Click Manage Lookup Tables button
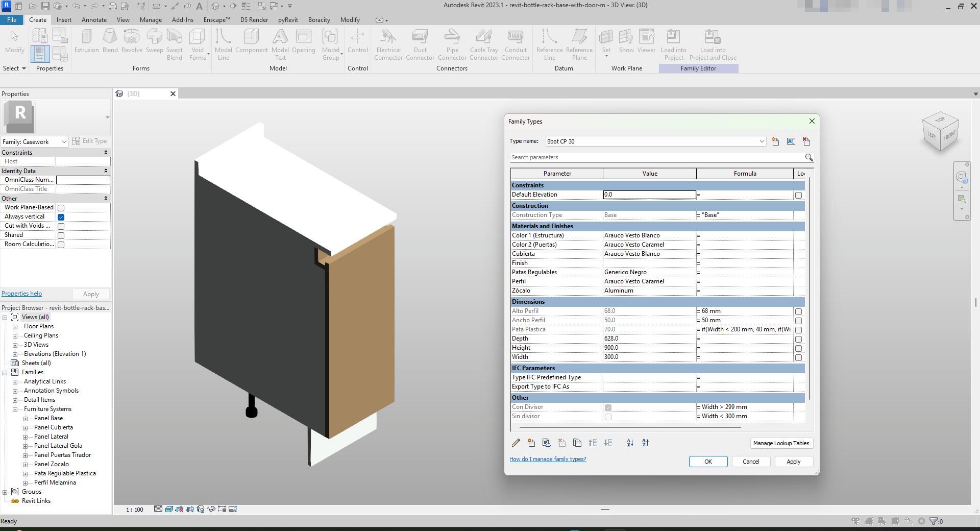 point(781,443)
